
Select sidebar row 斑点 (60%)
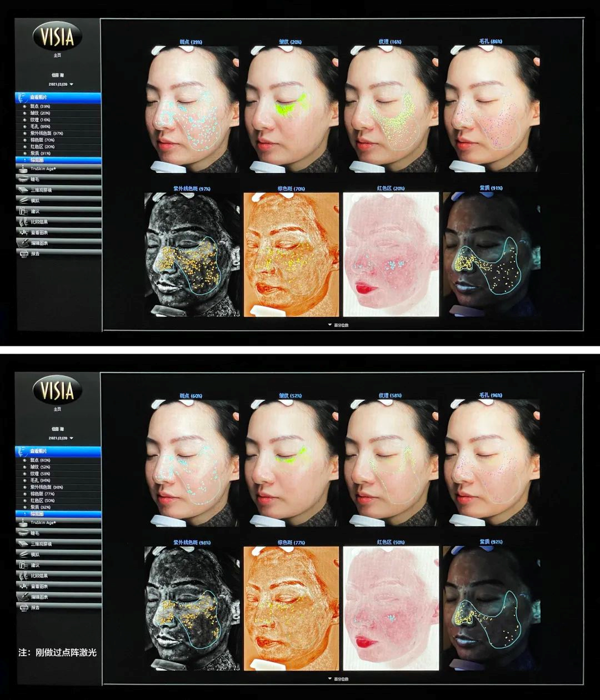(58, 460)
